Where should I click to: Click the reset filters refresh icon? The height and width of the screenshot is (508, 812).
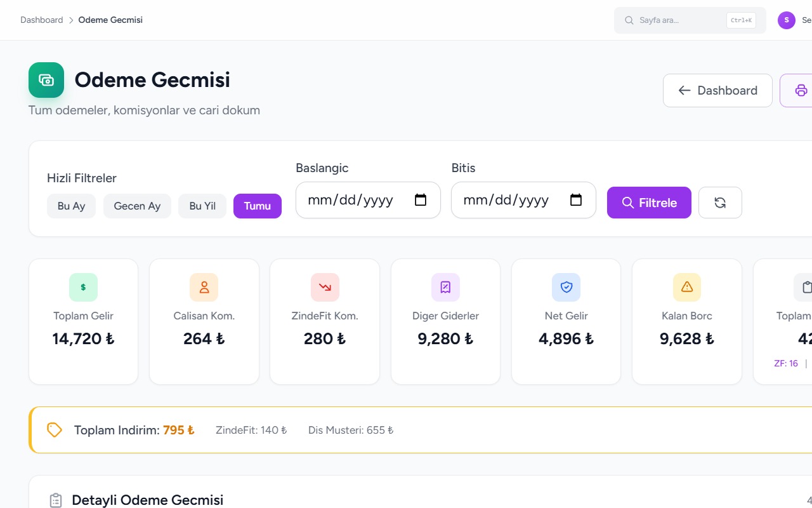pos(720,203)
